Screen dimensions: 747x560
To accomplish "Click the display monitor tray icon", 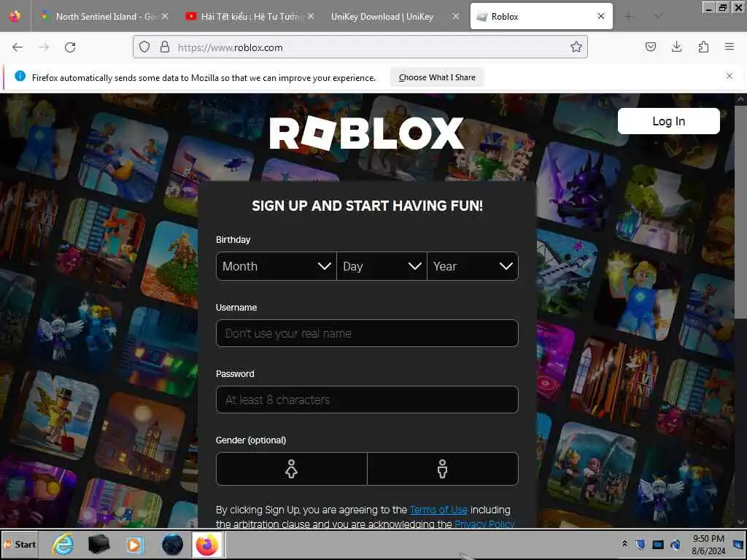I will click(x=658, y=544).
